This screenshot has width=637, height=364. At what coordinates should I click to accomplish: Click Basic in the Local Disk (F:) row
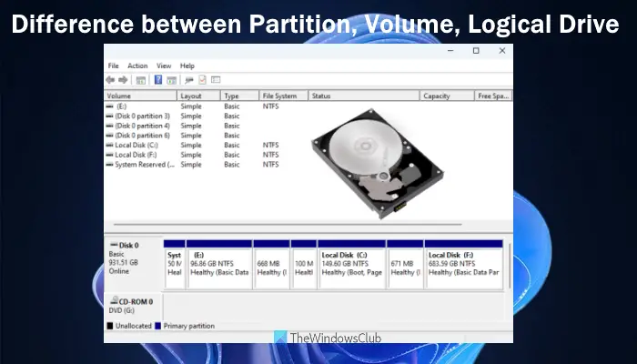coord(231,155)
